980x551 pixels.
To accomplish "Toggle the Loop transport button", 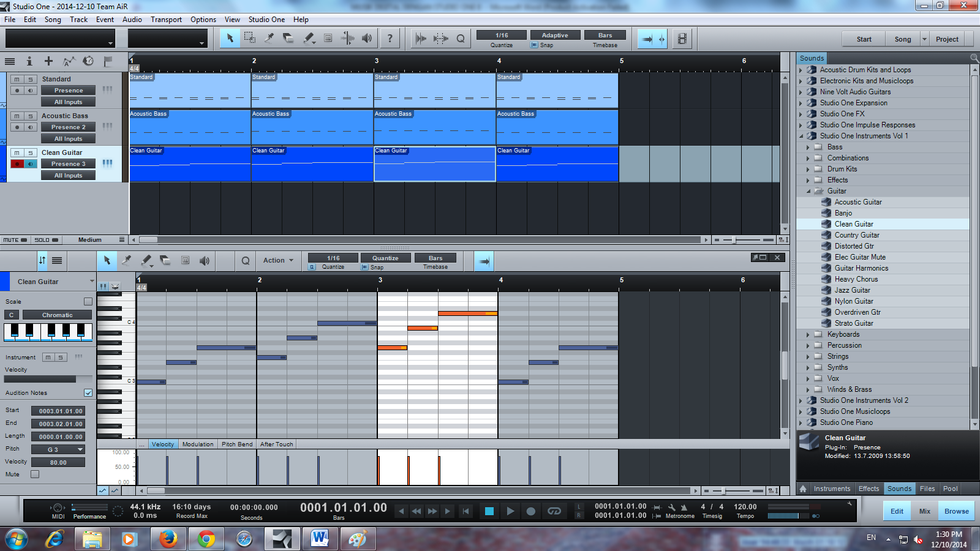I will pyautogui.click(x=554, y=511).
